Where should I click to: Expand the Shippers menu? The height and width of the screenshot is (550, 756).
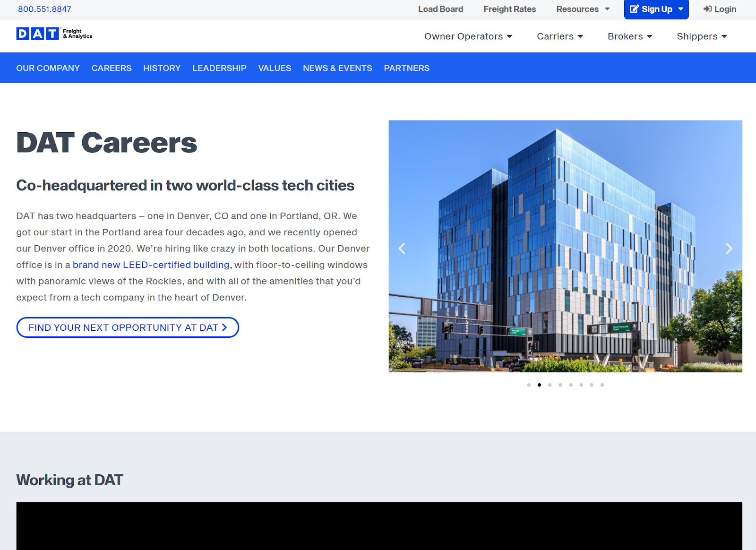(702, 36)
